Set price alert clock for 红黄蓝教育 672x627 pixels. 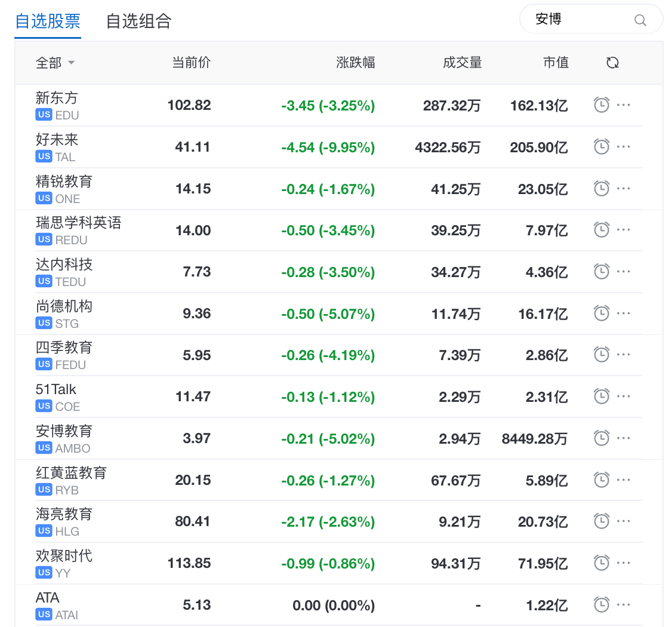point(602,480)
